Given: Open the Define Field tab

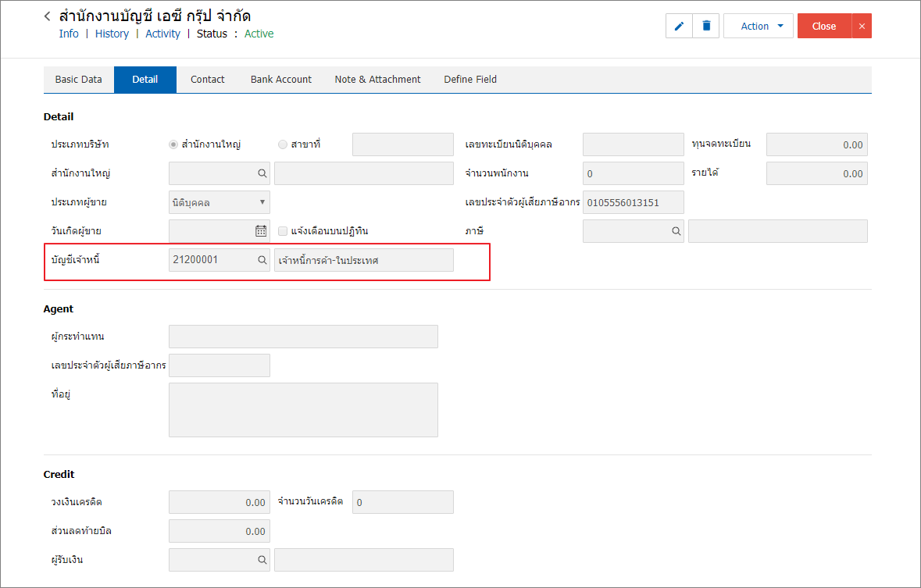Looking at the screenshot, I should coord(470,80).
